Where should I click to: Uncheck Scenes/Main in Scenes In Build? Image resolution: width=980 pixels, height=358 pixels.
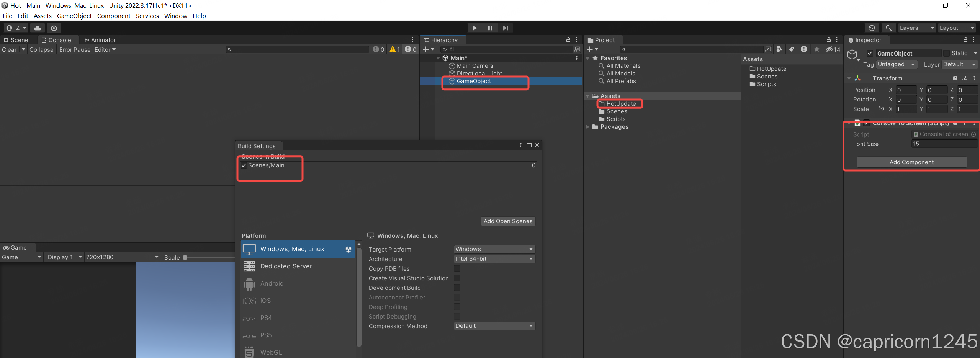[244, 165]
